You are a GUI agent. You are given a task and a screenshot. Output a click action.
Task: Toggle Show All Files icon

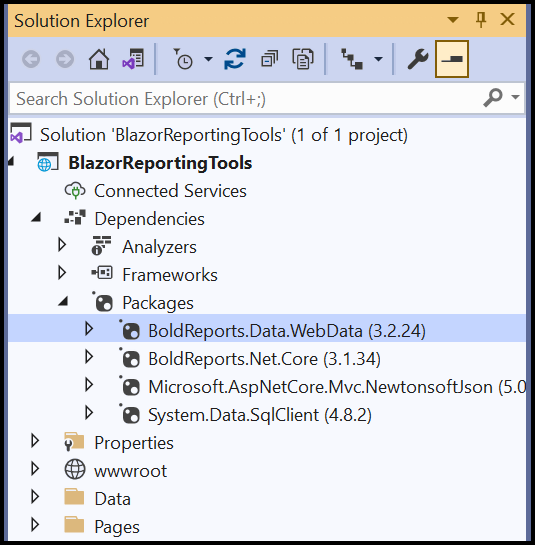(x=303, y=59)
